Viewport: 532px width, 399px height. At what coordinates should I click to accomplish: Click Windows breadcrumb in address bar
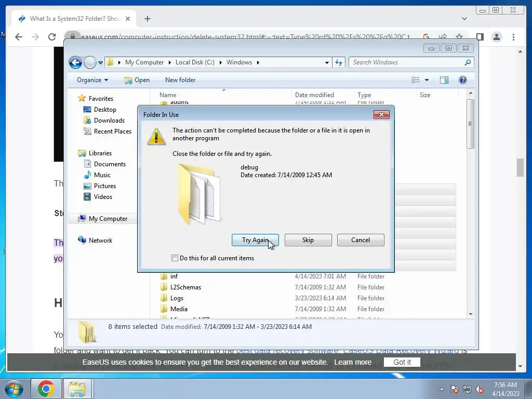tap(239, 62)
